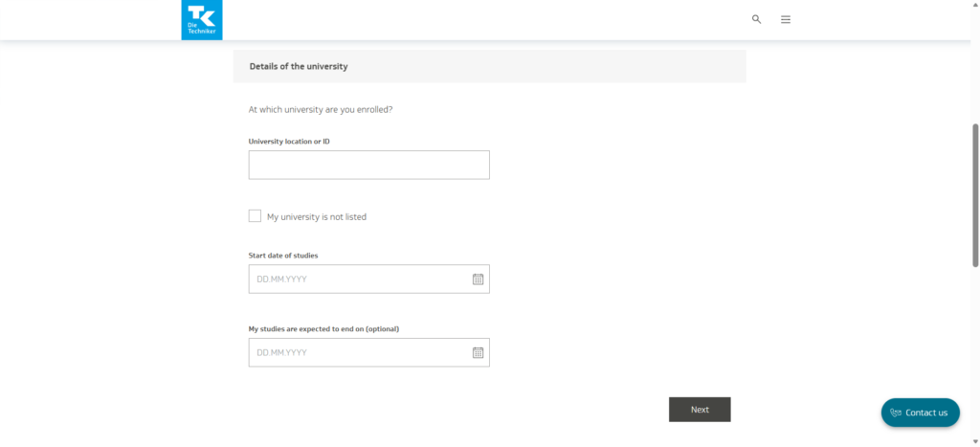Focus the University location or ID field

[x=368, y=165]
